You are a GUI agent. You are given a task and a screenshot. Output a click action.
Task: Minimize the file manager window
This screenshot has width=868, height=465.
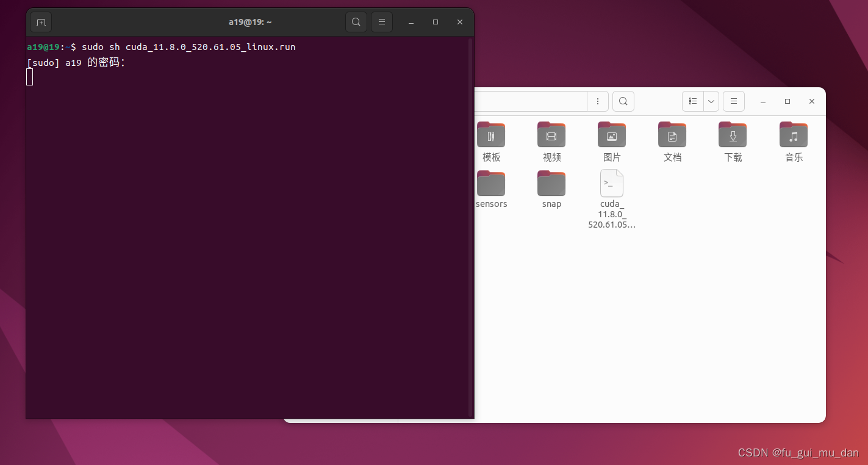[763, 101]
